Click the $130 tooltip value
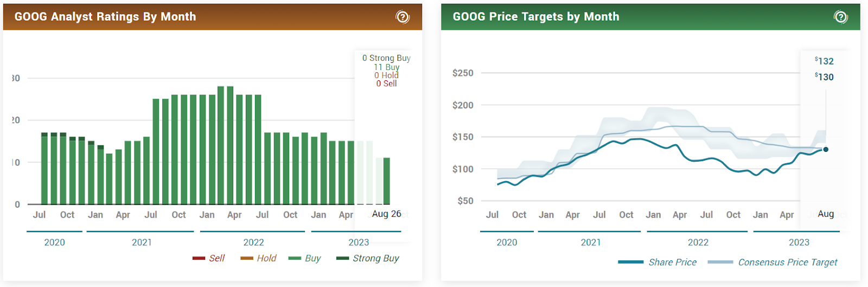This screenshot has height=287, width=868. coord(824,77)
